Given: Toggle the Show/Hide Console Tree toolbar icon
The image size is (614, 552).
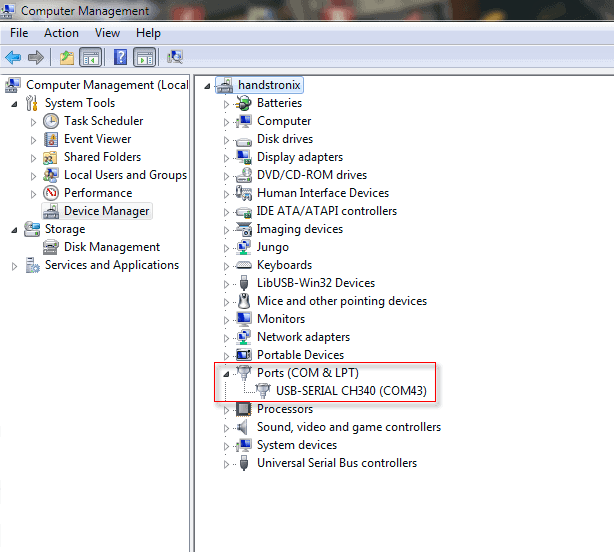Looking at the screenshot, I should coord(90,58).
